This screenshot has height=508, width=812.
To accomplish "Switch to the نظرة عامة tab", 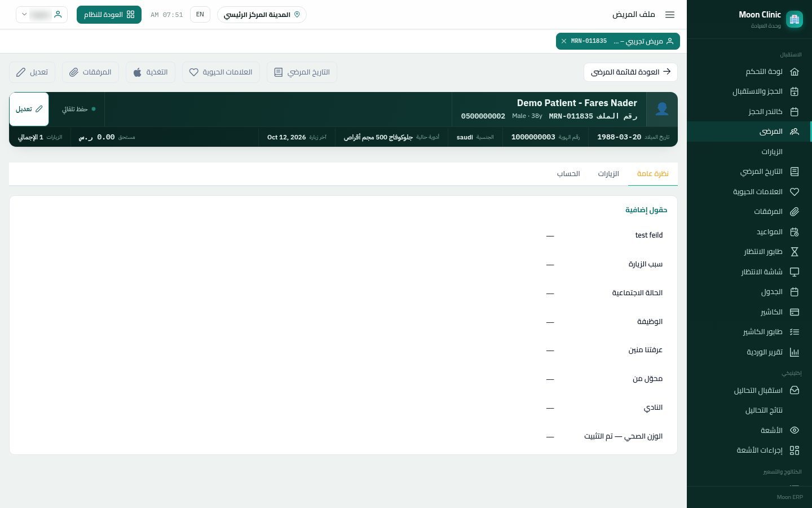I will click(x=653, y=174).
